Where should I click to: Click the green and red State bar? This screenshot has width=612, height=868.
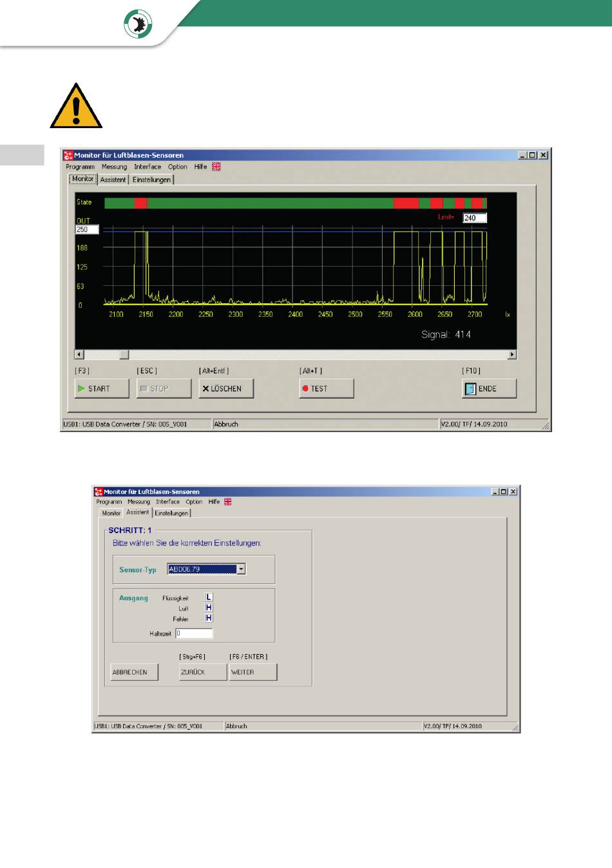(296, 203)
